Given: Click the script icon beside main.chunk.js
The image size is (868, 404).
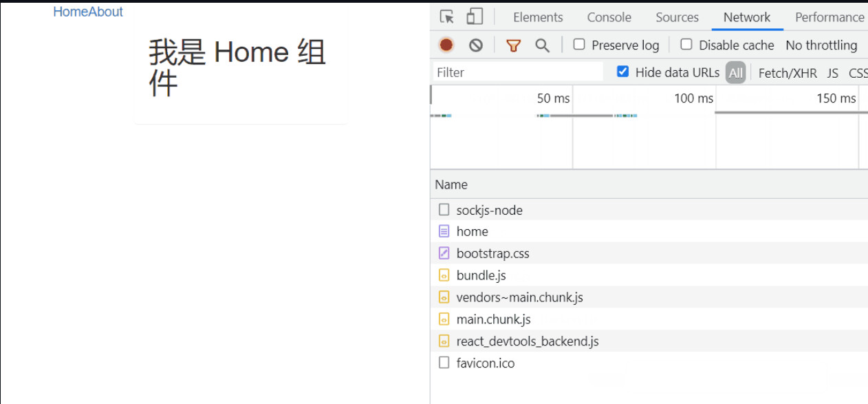Looking at the screenshot, I should coord(444,319).
